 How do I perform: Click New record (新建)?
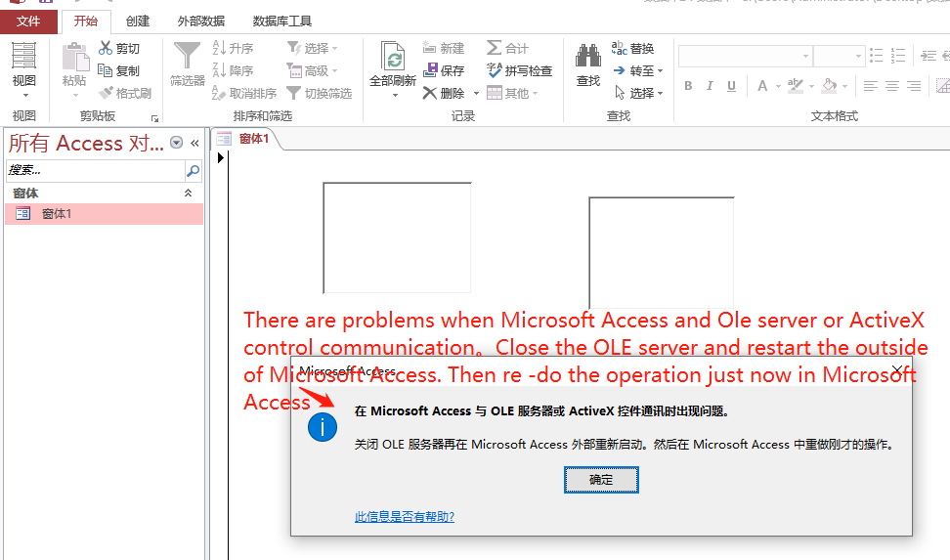[444, 48]
